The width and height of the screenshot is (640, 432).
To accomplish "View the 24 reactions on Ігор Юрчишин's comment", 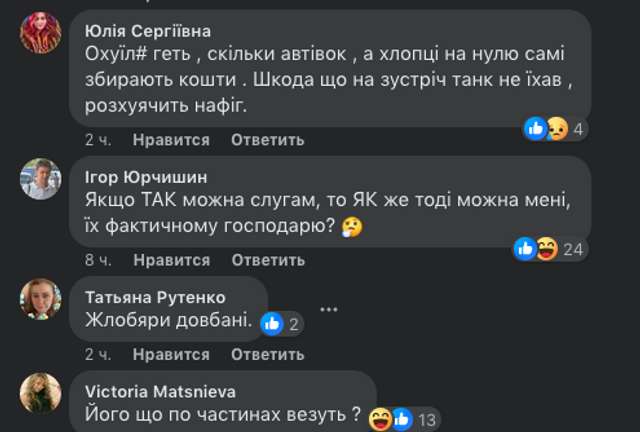I will pyautogui.click(x=548, y=249).
